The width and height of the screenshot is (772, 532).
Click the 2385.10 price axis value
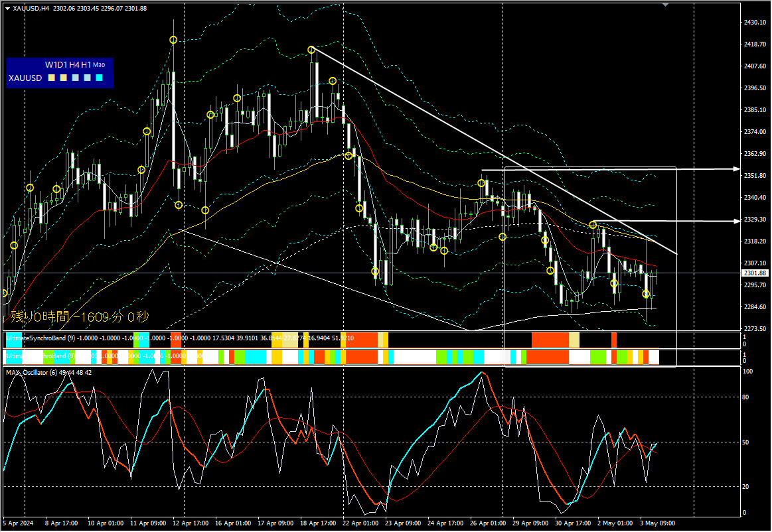pyautogui.click(x=755, y=109)
